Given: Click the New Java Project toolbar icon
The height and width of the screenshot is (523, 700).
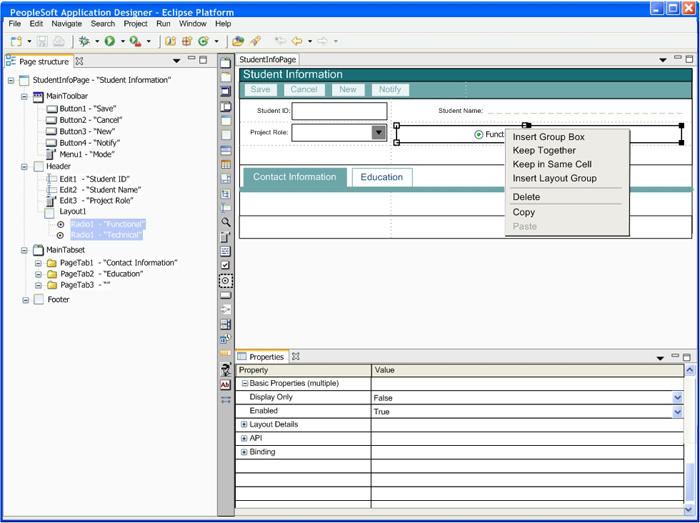Looking at the screenshot, I should click(170, 42).
